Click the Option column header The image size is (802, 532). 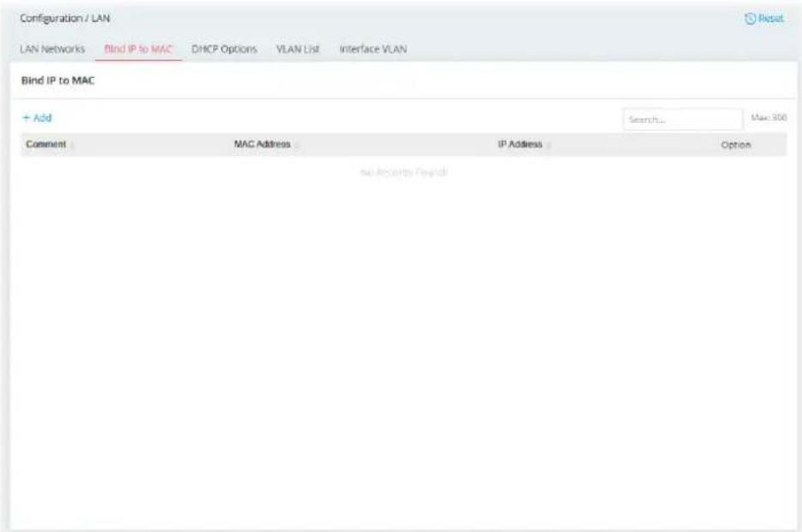click(736, 145)
